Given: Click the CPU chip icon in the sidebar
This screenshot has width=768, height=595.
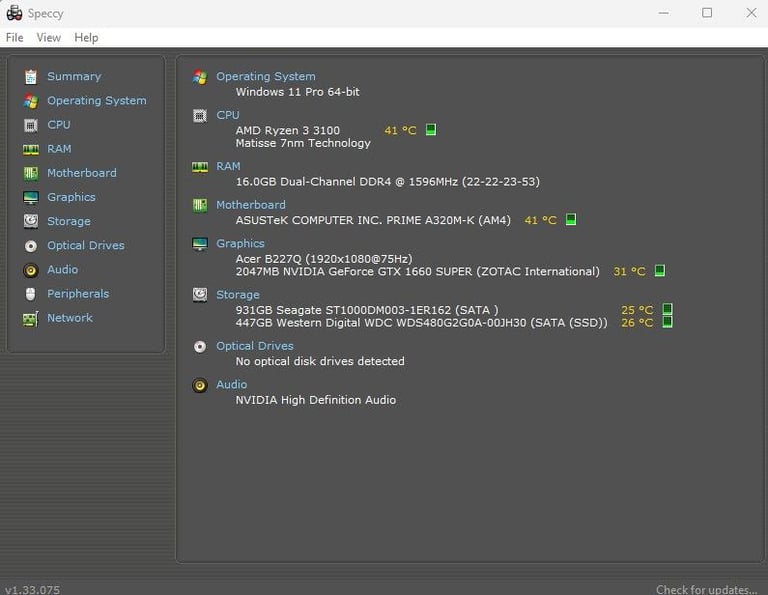Looking at the screenshot, I should tap(31, 125).
